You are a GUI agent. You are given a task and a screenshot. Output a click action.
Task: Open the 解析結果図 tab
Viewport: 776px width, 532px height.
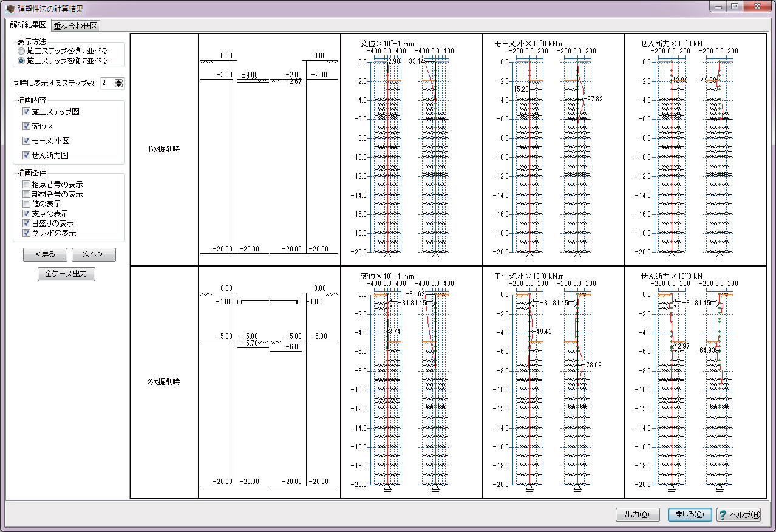click(x=27, y=25)
